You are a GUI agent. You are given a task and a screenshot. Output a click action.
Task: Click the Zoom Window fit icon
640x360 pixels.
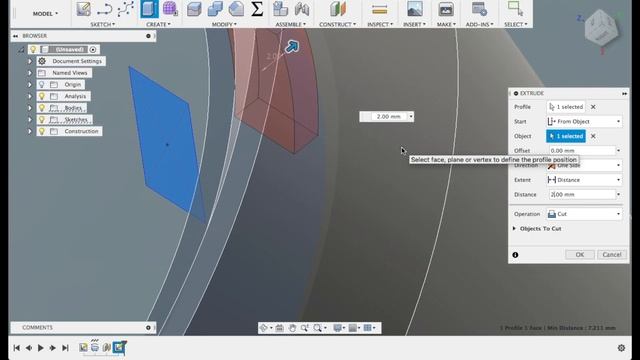[318, 328]
